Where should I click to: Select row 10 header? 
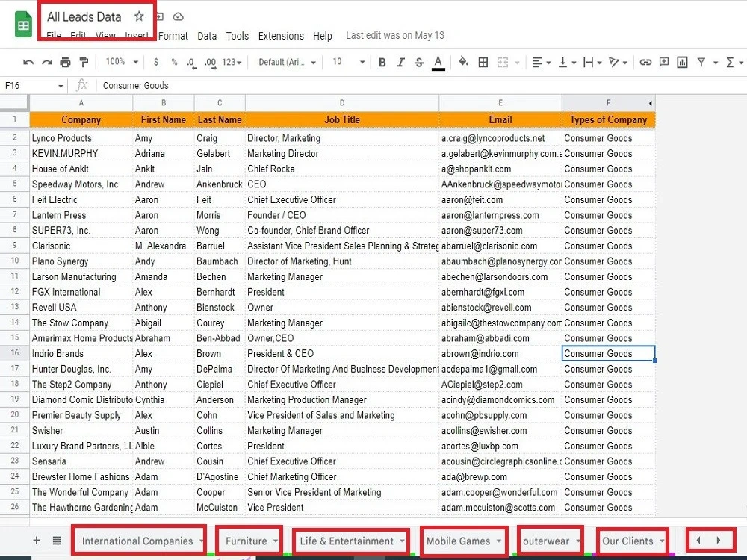(15, 261)
